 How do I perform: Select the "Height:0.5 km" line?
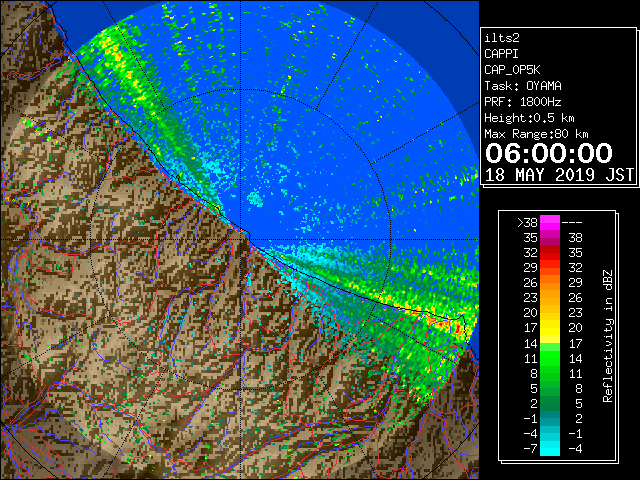coord(529,118)
